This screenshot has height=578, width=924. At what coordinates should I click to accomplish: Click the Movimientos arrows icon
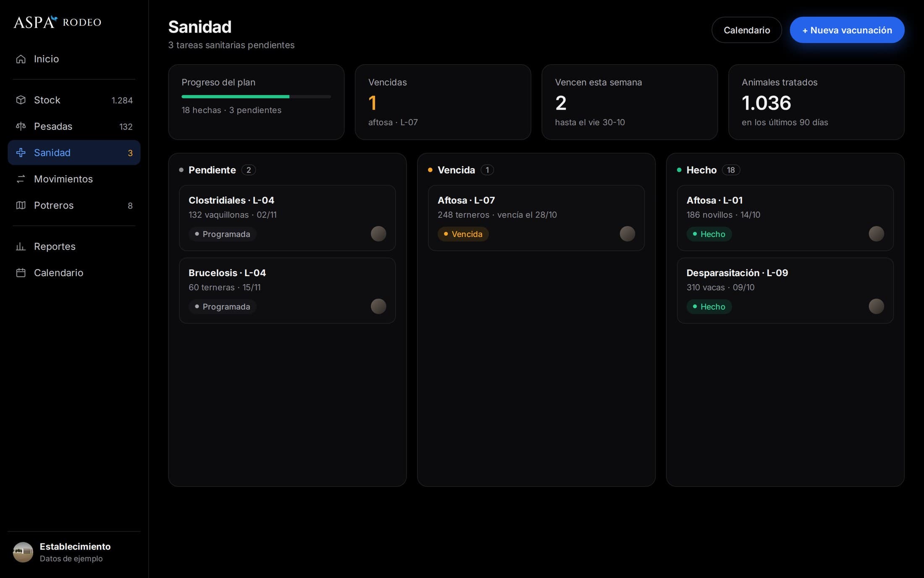[x=21, y=179]
